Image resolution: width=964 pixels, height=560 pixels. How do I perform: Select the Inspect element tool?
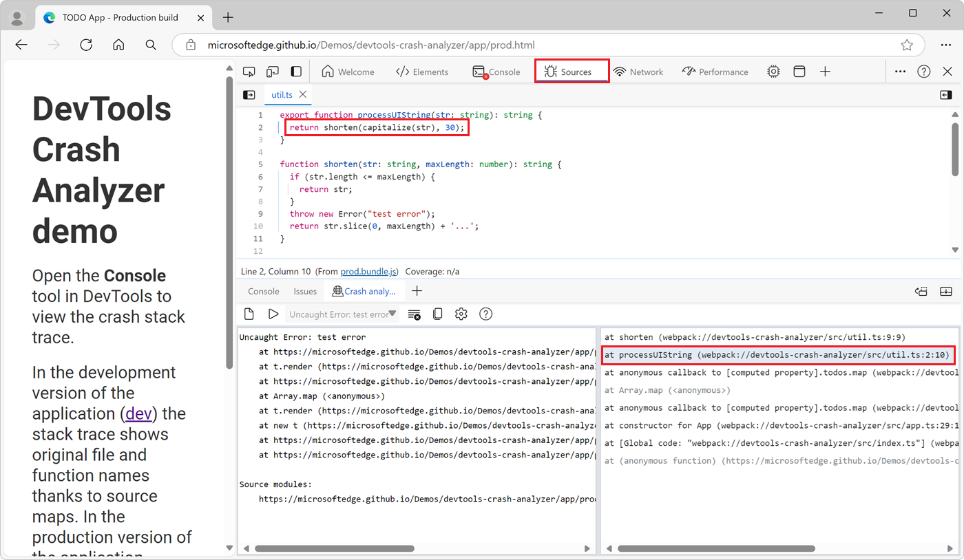(249, 71)
